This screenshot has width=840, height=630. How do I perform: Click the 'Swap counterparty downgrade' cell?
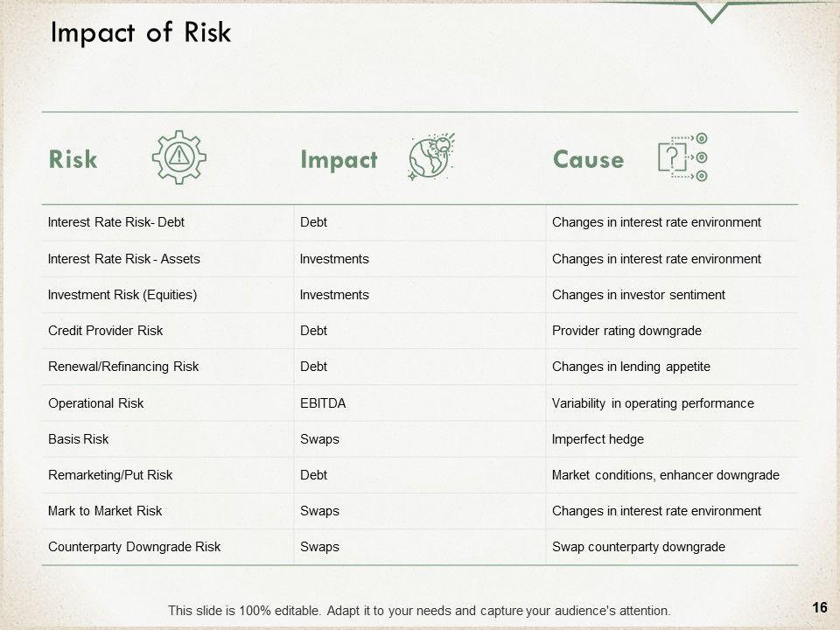pyautogui.click(x=639, y=547)
